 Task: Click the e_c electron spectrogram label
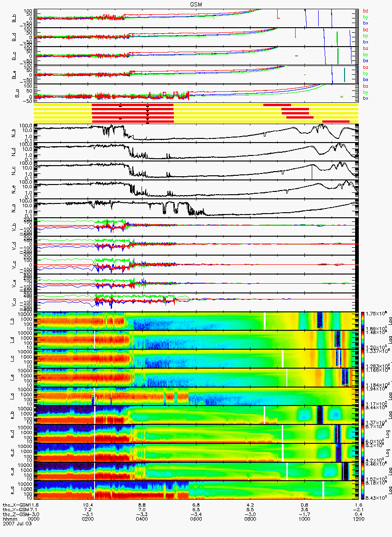(12, 453)
